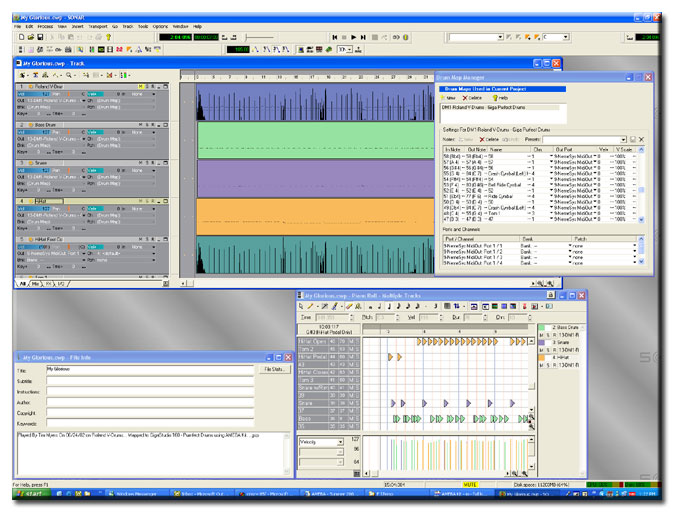Select the eighth note duration in Piano Roll
This screenshot has height=513, width=675.
click(398, 306)
